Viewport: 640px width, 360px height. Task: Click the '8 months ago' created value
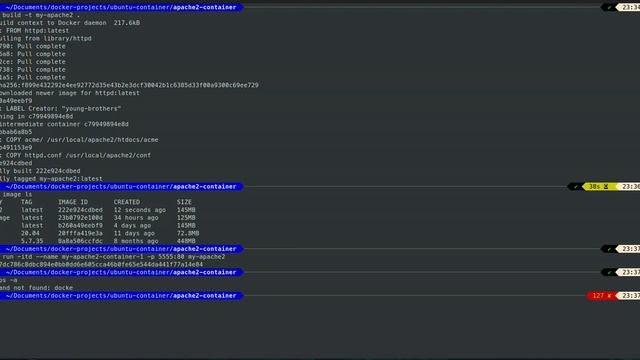coord(136,241)
